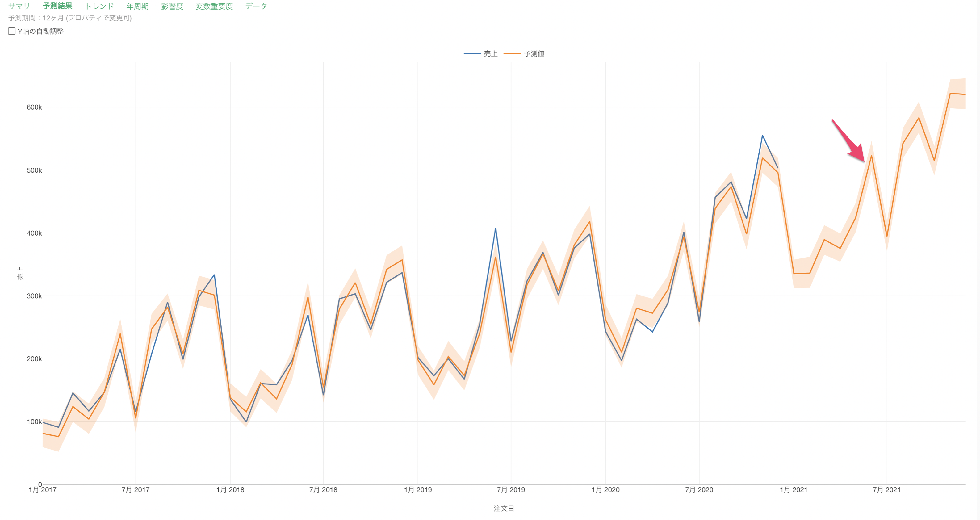
Task: Click the orange 予測値 legend line swatch
Action: coord(512,54)
